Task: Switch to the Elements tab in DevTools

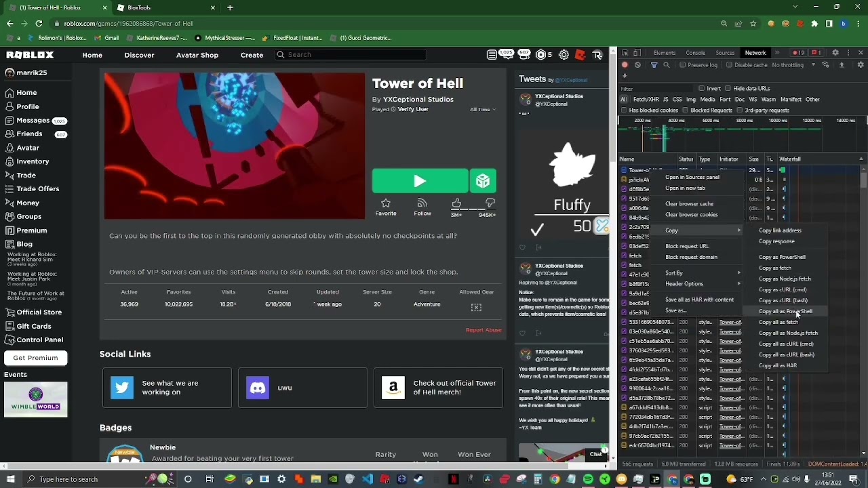Action: point(665,53)
